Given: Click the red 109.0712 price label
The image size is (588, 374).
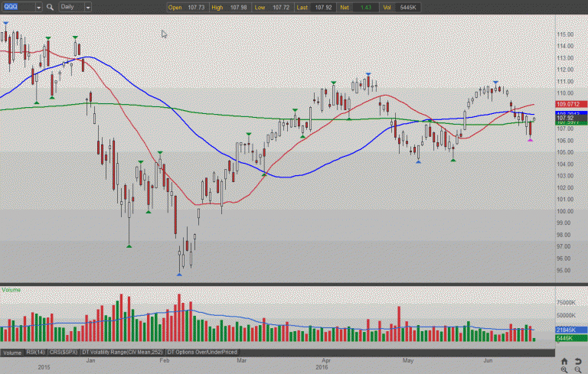Looking at the screenshot, I should click(x=571, y=104).
